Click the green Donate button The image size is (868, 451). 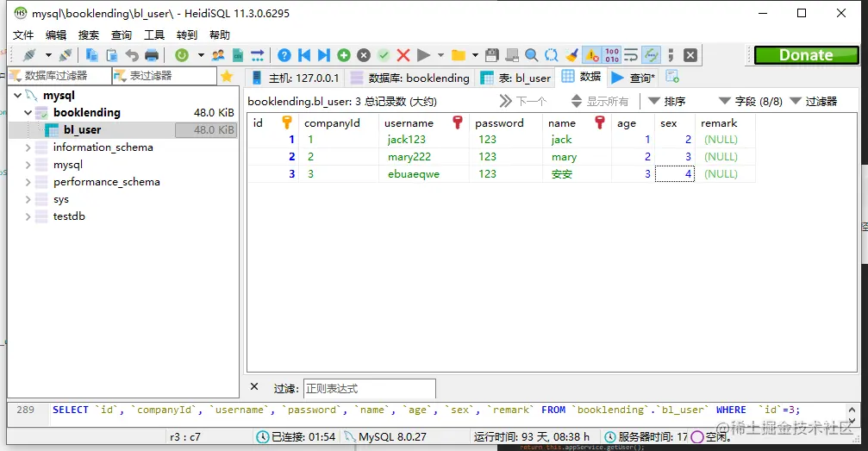806,55
